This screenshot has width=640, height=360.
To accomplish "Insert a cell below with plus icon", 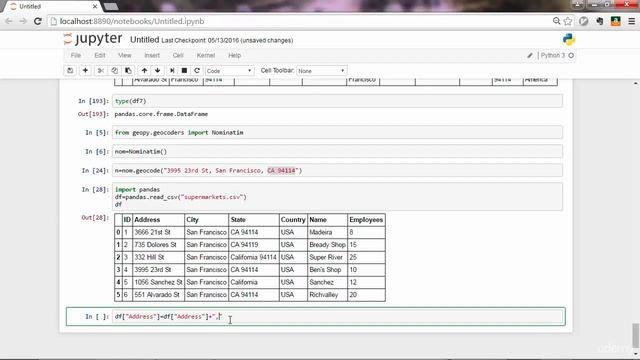I will point(85,71).
